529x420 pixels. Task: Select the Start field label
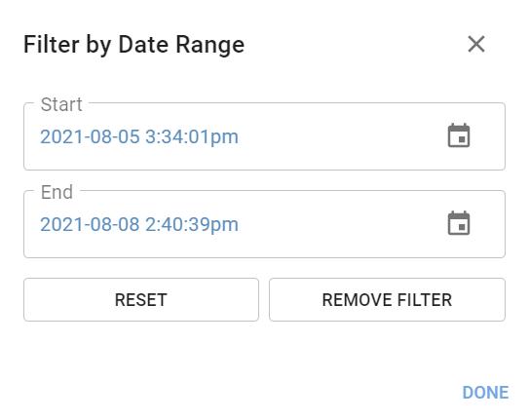61,104
